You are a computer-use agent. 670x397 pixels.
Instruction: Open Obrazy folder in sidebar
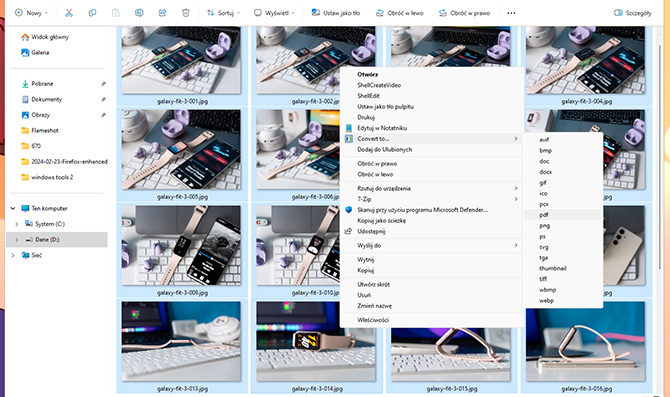click(x=35, y=115)
